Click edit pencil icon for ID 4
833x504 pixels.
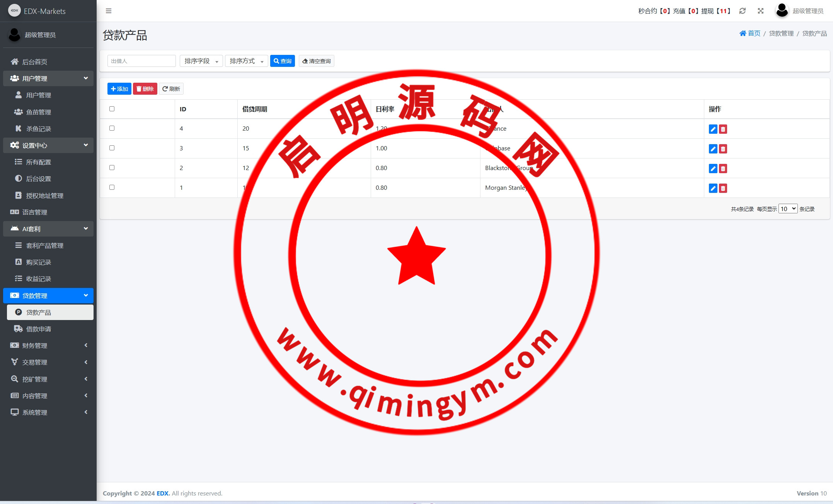(713, 129)
